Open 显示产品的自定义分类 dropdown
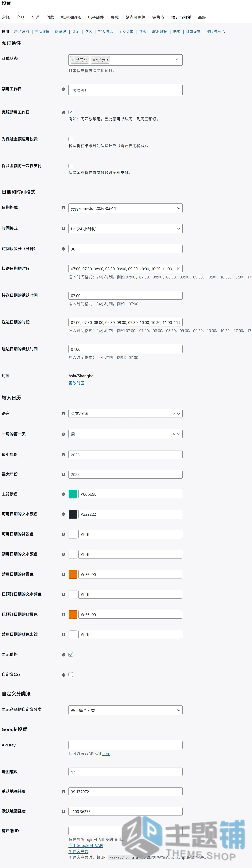The width and height of the screenshot is (252, 868). click(x=125, y=710)
